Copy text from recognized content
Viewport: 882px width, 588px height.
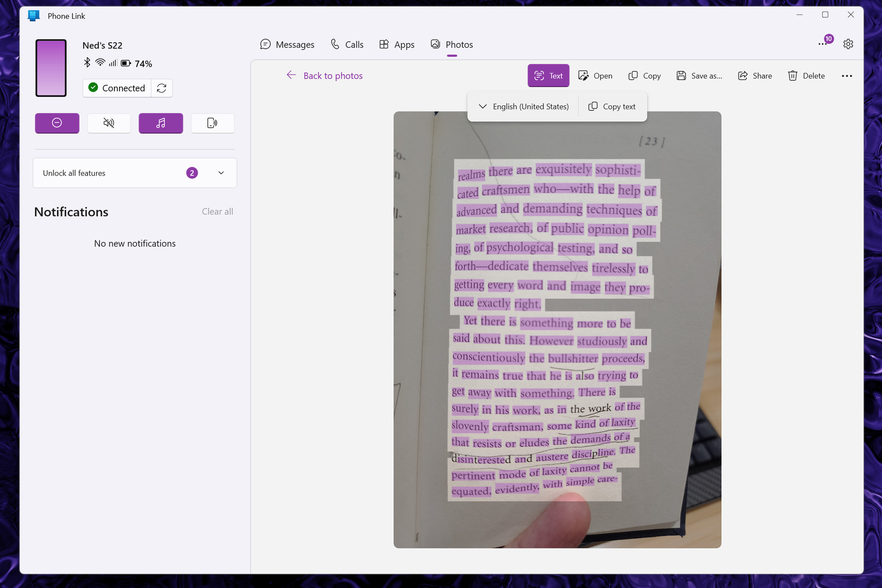(x=612, y=106)
